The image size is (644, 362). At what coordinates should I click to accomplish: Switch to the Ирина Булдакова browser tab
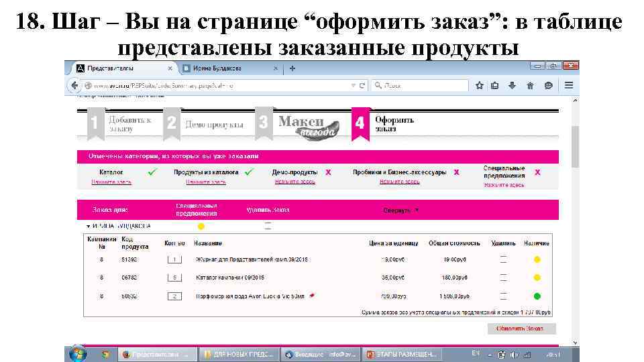(x=231, y=68)
